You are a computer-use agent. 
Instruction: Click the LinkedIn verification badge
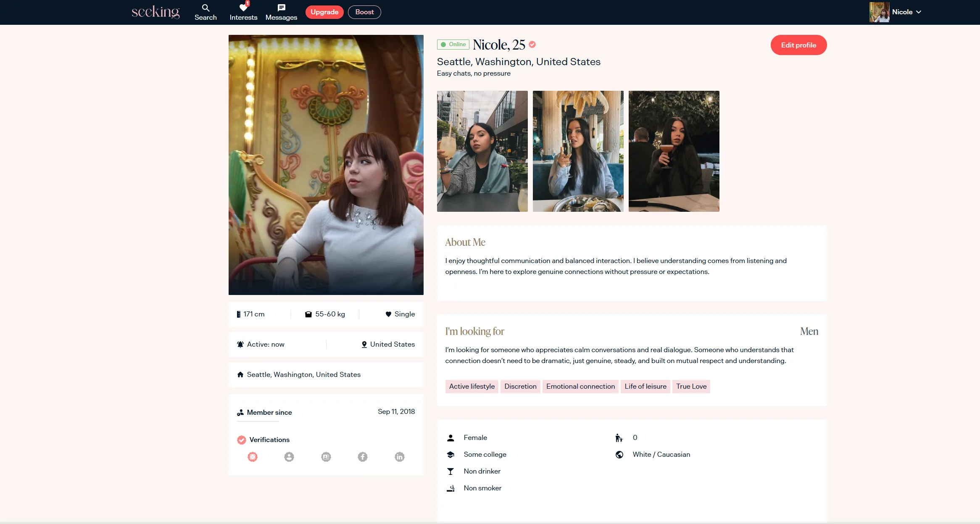400,457
